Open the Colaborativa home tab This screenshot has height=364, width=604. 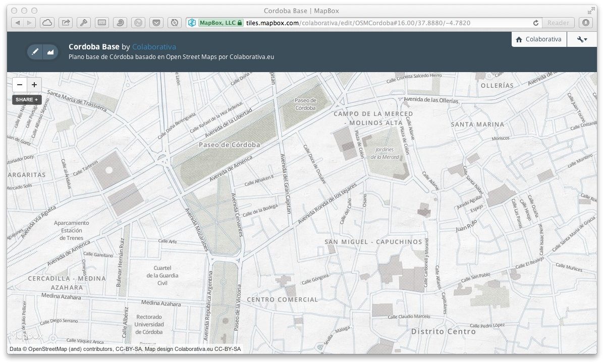coord(538,39)
